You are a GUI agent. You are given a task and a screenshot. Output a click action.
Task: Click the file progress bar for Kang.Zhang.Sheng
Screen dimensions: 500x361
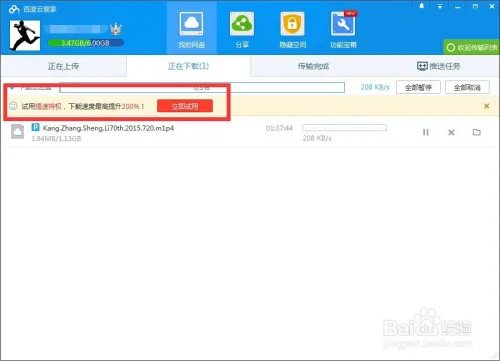coord(344,128)
